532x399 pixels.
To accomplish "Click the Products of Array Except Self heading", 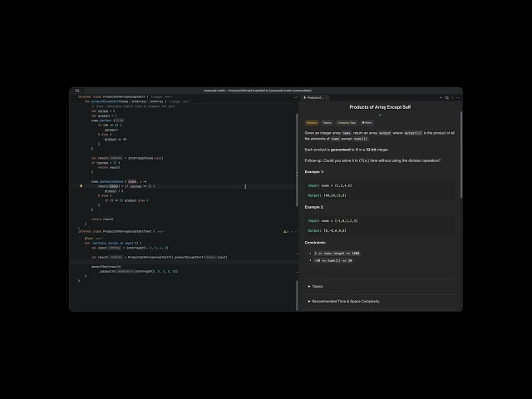I will [x=380, y=107].
